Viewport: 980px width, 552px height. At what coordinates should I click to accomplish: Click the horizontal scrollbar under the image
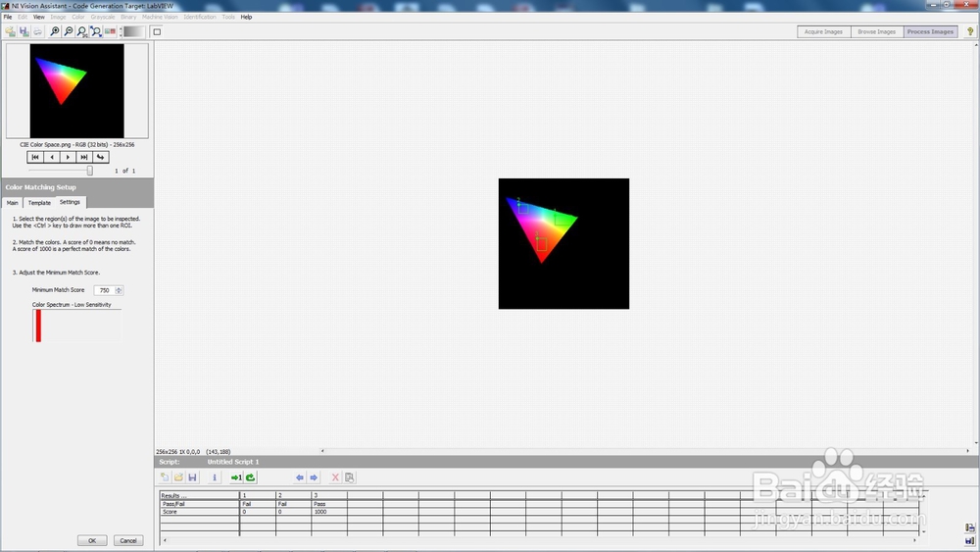point(645,451)
